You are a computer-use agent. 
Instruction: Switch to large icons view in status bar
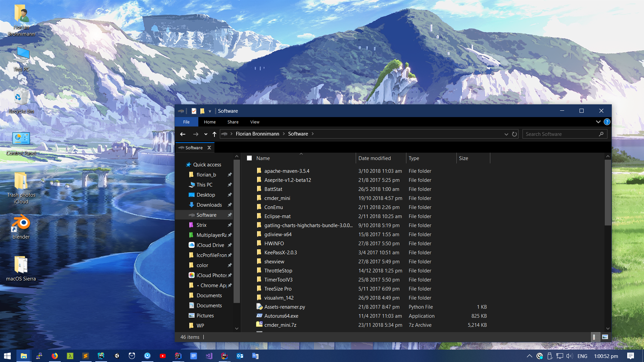pos(605,337)
